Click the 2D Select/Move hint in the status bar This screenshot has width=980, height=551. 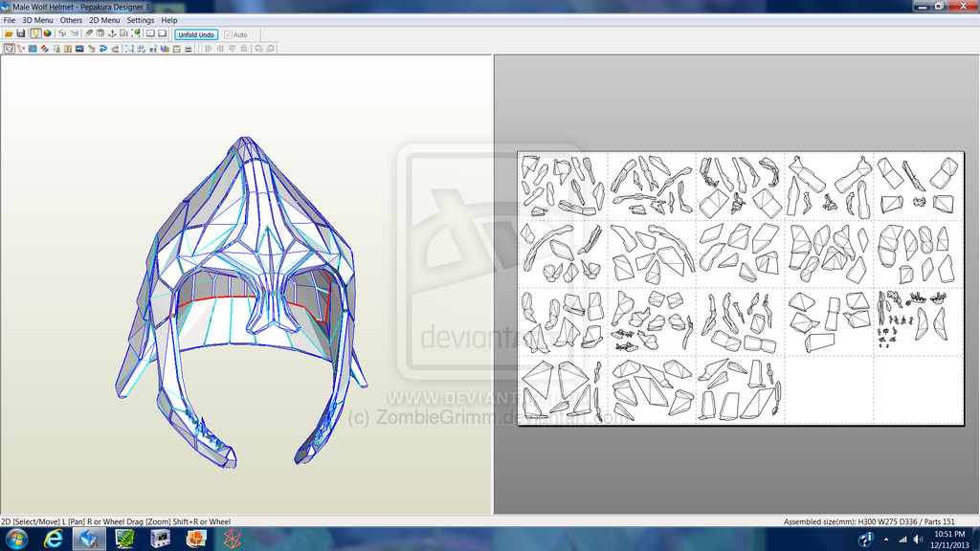coord(116,521)
